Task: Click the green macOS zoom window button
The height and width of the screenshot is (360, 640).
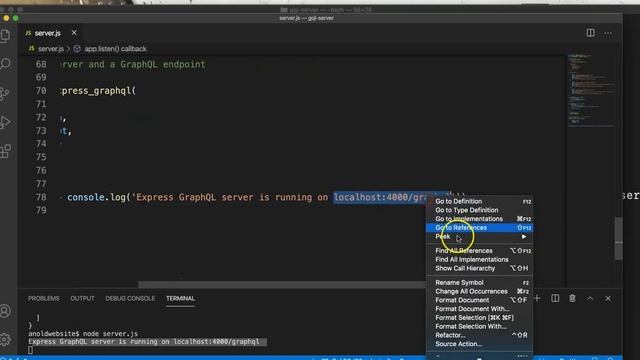Action: (16, 18)
